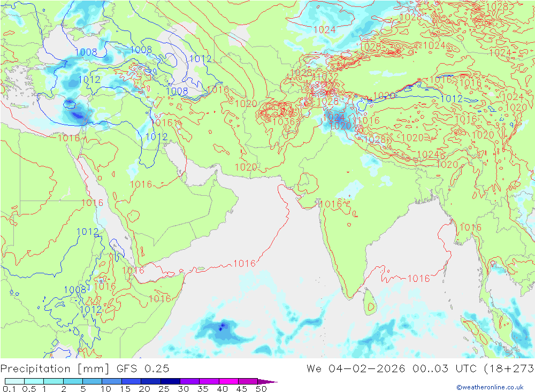Viewport: 535px width, 392px height.
Task: Click the 'Precipitation [mm] GFS 0.25' title
Action: pyautogui.click(x=85, y=369)
